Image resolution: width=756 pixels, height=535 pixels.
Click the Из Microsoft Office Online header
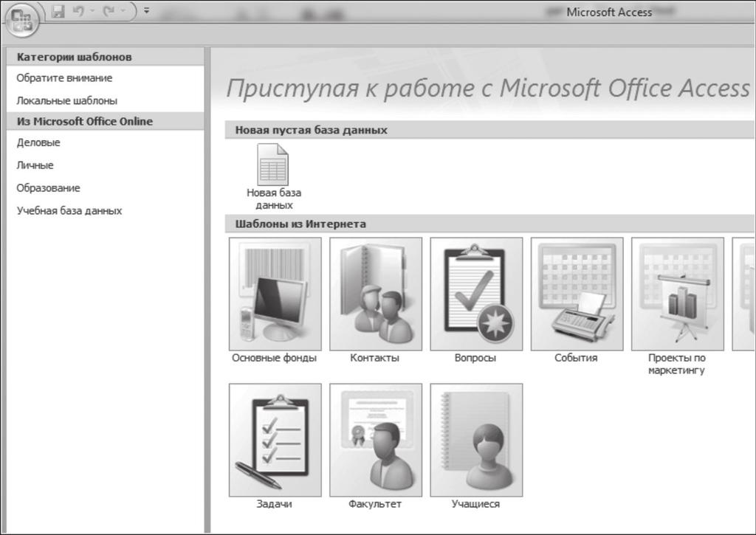[85, 122]
